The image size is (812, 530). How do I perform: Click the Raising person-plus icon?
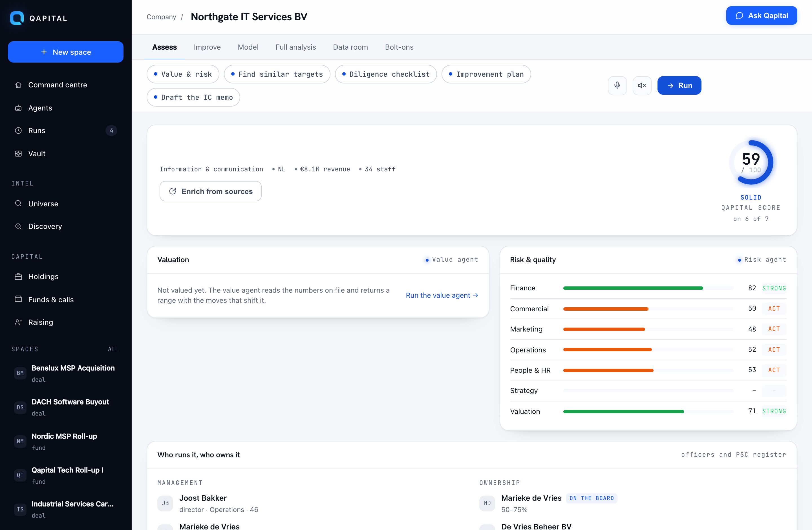pyautogui.click(x=18, y=322)
